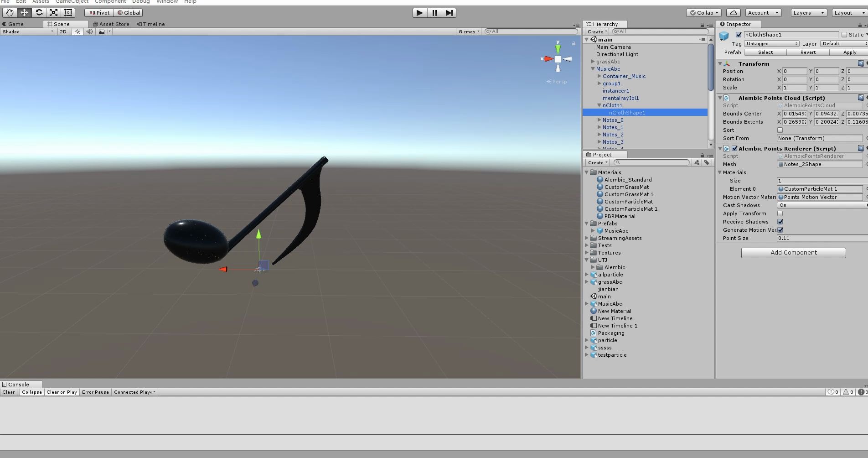Image resolution: width=868 pixels, height=458 pixels.
Task: Click the Add Component button
Action: tap(793, 252)
